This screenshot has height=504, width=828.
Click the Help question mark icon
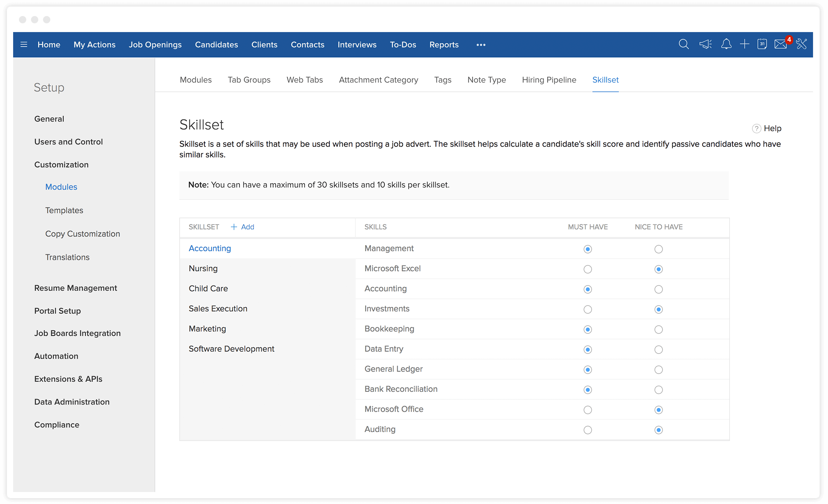click(x=757, y=129)
